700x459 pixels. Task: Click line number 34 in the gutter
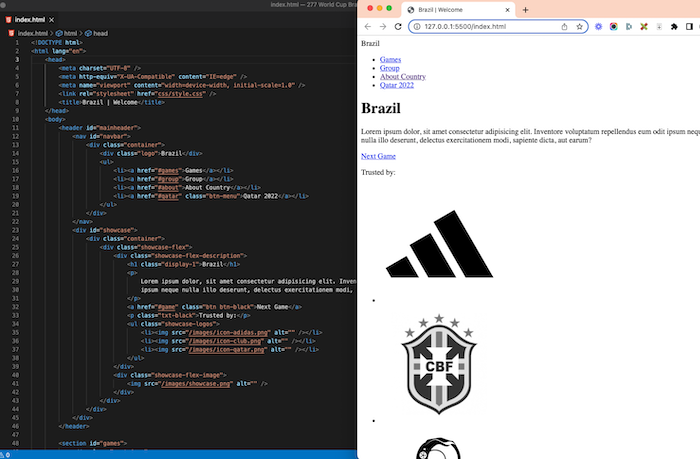click(16, 324)
